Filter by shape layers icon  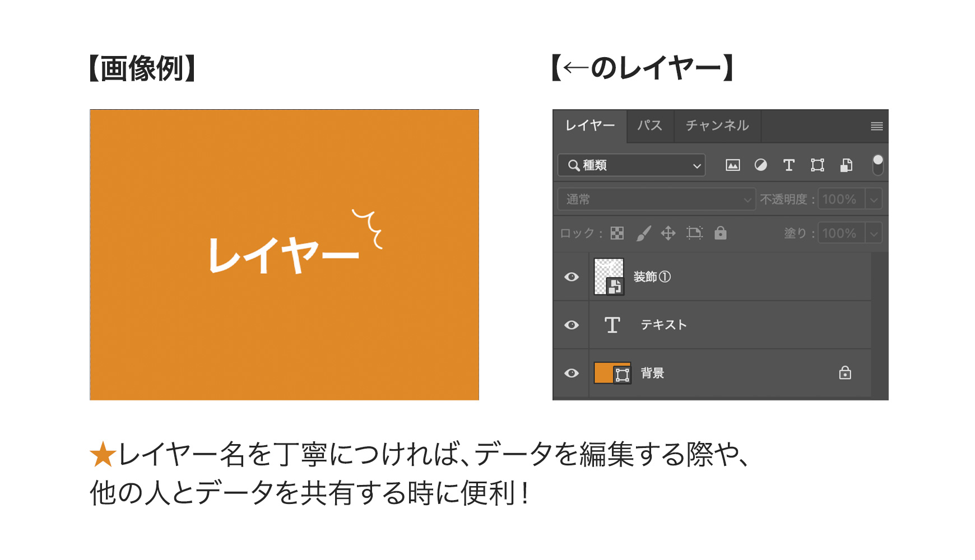(818, 165)
